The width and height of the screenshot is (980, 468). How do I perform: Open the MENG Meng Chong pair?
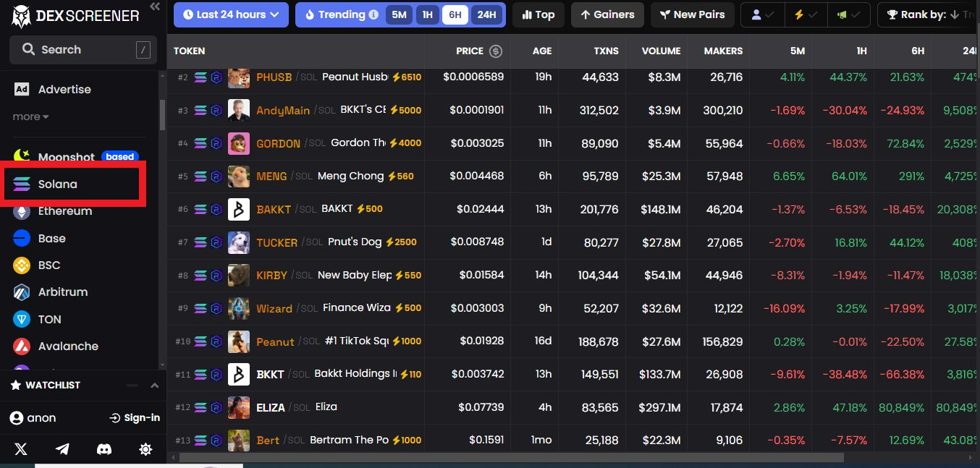pyautogui.click(x=573, y=176)
